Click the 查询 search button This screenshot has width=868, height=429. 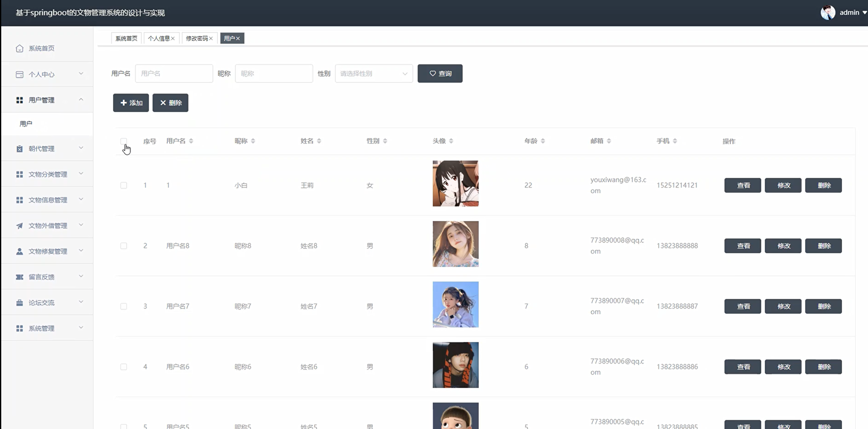(x=440, y=73)
